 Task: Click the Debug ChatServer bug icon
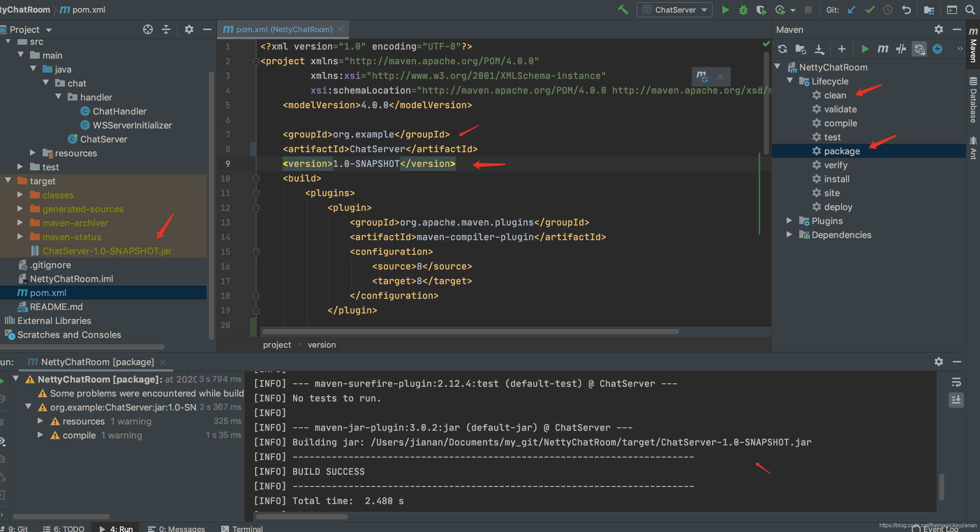click(743, 10)
